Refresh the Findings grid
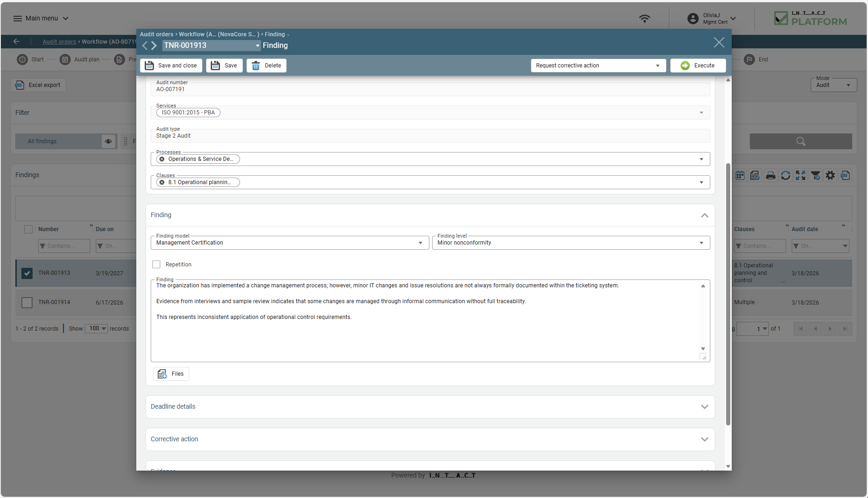Viewport: 868px width, 498px height. click(785, 175)
